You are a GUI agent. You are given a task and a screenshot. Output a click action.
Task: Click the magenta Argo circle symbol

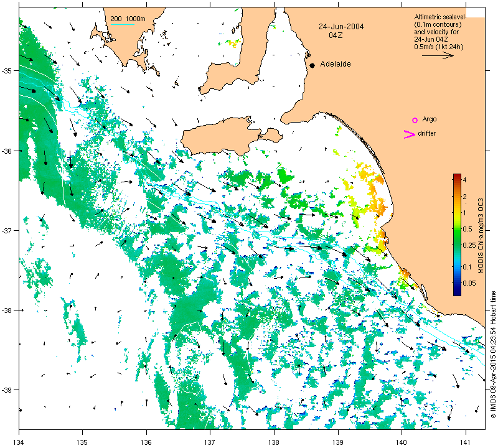[x=415, y=120]
